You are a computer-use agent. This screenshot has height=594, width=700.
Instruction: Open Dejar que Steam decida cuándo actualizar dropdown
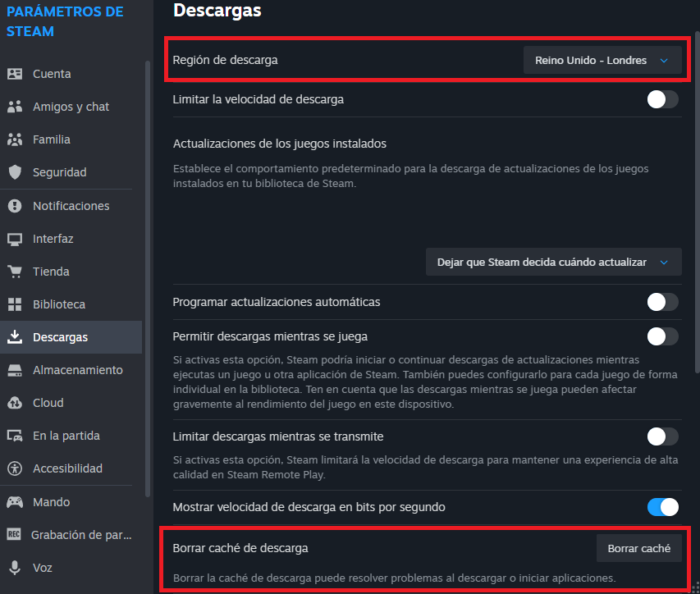pos(554,262)
